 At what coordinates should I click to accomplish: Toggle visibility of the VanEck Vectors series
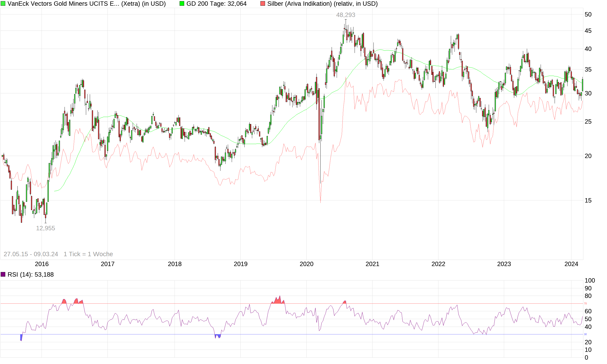3,4
